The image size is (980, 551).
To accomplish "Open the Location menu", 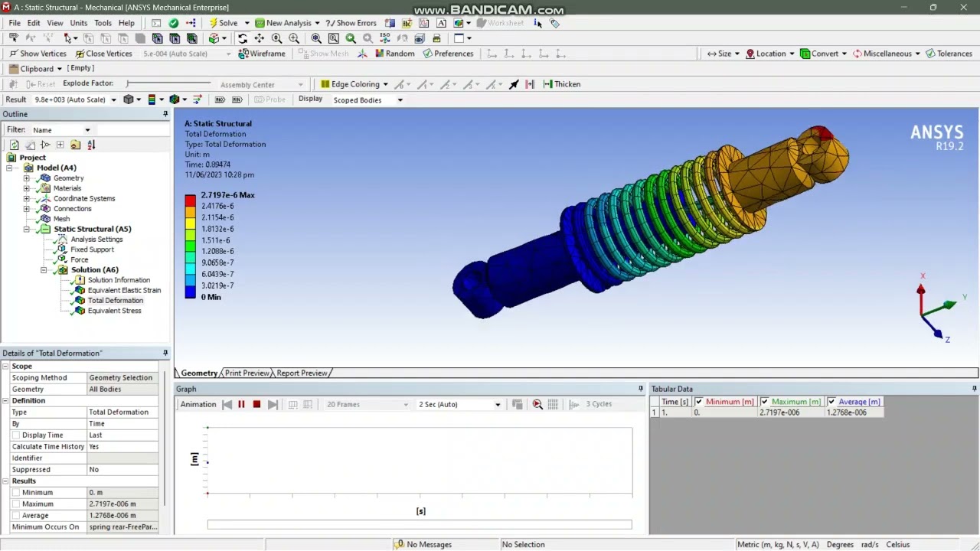I will point(770,54).
